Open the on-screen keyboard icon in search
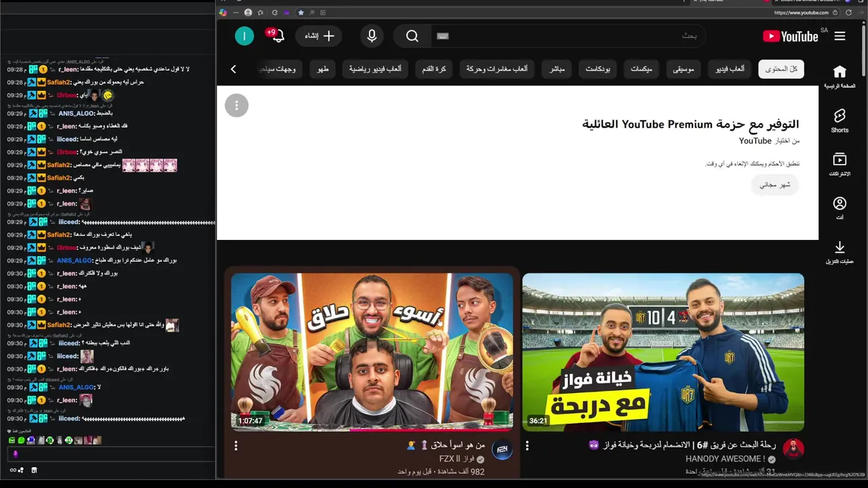Image resolution: width=868 pixels, height=488 pixels. (443, 36)
